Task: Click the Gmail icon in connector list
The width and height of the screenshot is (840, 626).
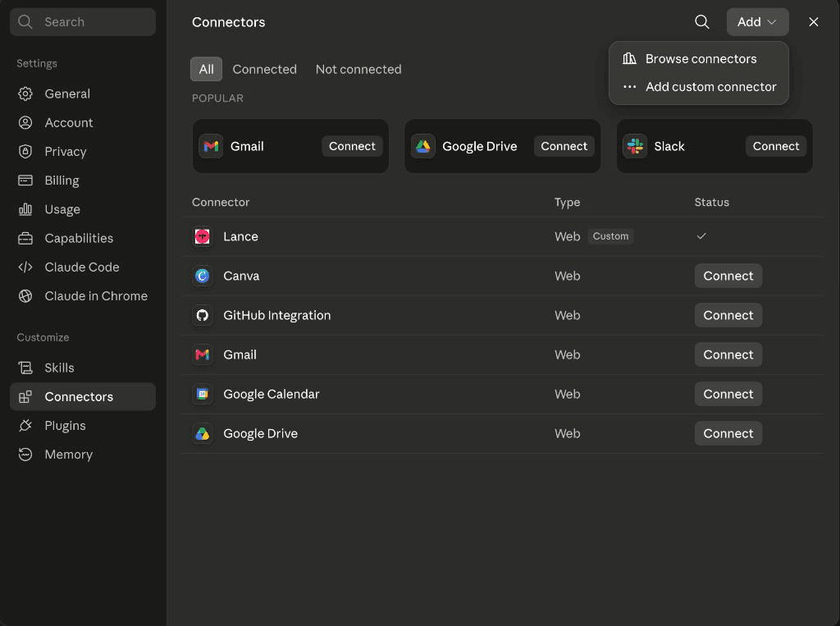Action: [x=203, y=354]
